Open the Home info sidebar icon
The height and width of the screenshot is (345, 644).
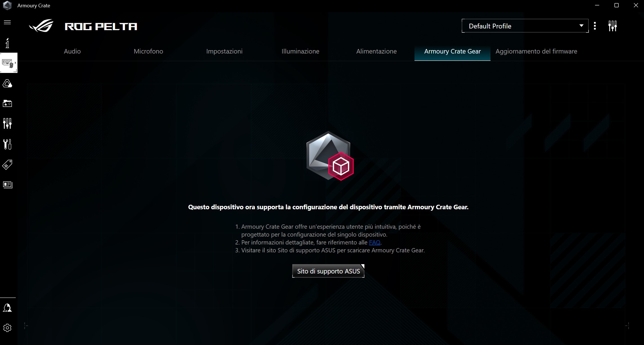7,43
